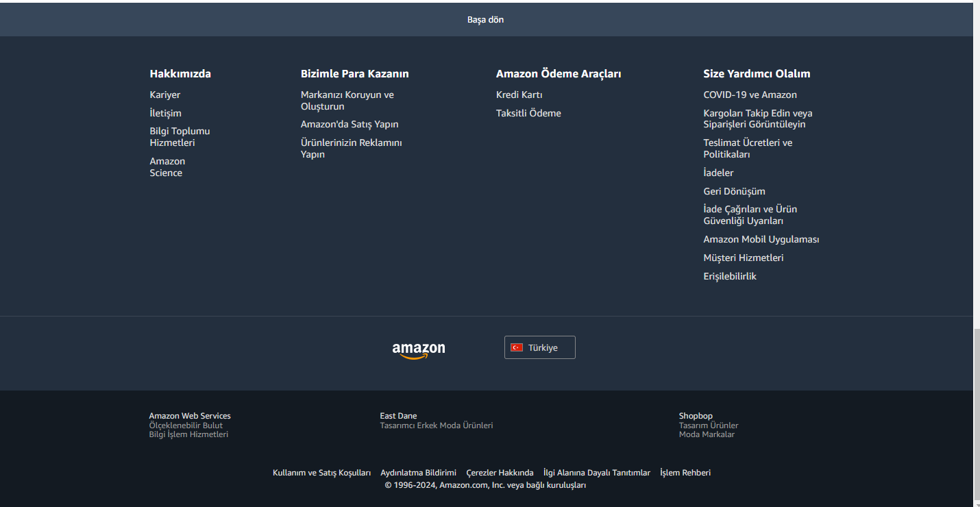Click İade Çağrıları ve Ürün Güvenliği Uyarıları
This screenshot has height=507, width=980.
point(750,215)
